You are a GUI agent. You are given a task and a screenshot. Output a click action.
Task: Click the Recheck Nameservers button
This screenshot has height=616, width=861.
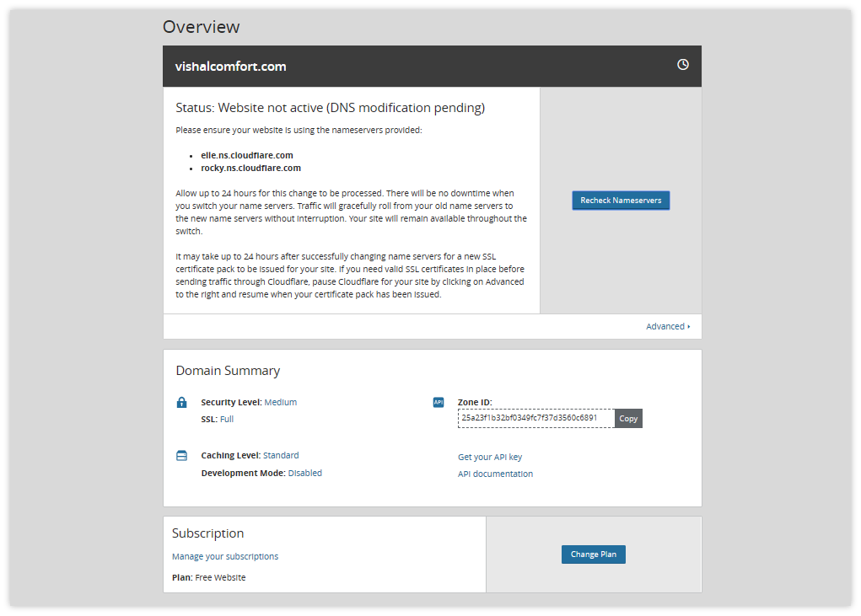click(621, 201)
